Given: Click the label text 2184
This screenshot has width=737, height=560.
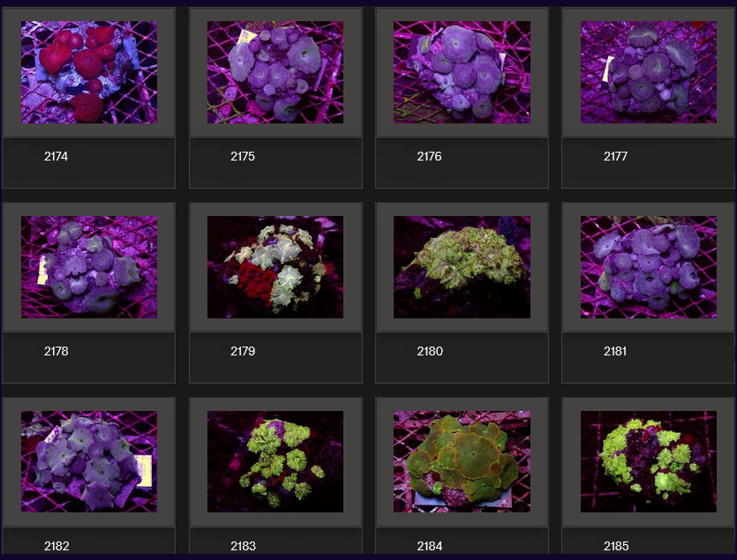Looking at the screenshot, I should click(x=430, y=546).
